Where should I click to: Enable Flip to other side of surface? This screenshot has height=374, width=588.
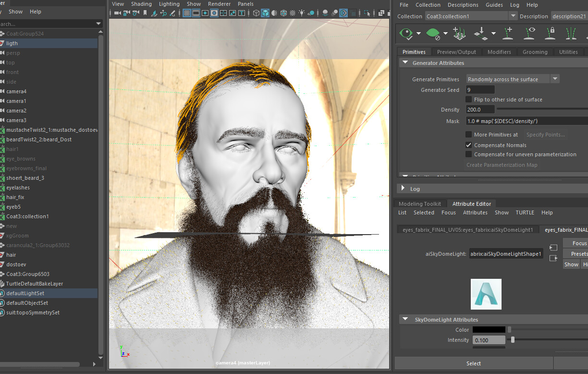pos(469,100)
